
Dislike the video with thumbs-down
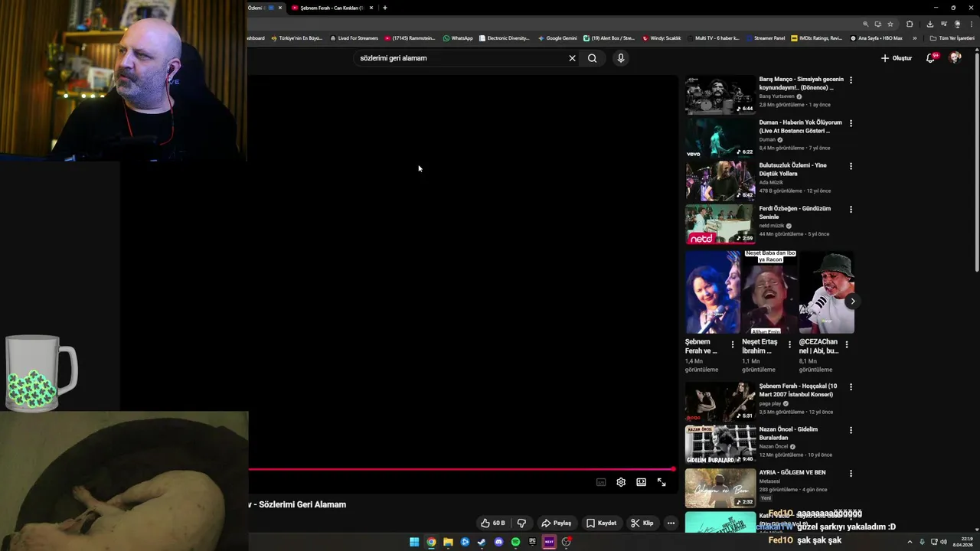click(x=521, y=523)
